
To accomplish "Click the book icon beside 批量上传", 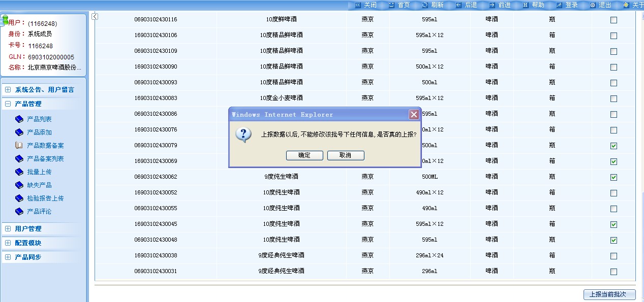I will coord(19,172).
